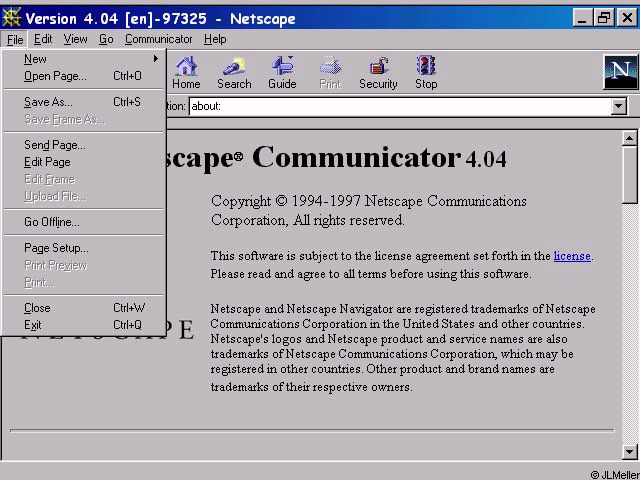This screenshot has height=480, width=640.
Task: Click the grayed Print toolbar icon
Action: click(x=330, y=73)
